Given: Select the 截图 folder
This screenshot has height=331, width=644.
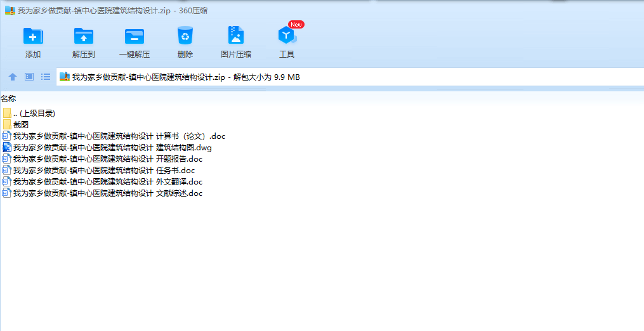Looking at the screenshot, I should [16, 124].
